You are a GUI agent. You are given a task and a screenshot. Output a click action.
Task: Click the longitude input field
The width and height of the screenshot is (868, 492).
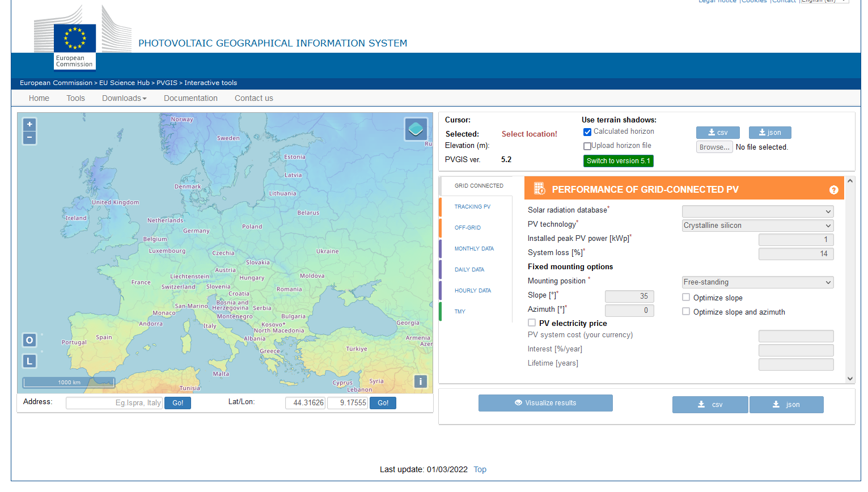click(x=348, y=403)
